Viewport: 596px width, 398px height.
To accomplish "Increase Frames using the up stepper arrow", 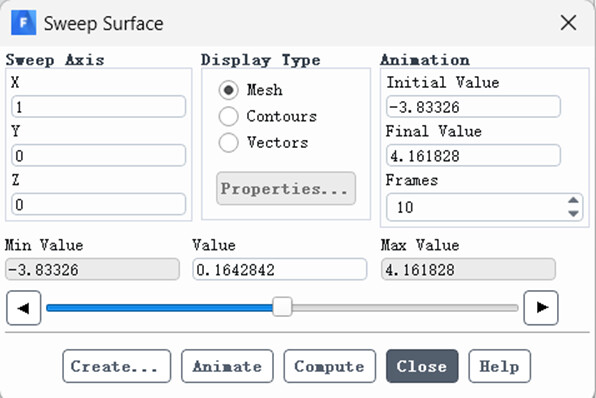I will (573, 201).
